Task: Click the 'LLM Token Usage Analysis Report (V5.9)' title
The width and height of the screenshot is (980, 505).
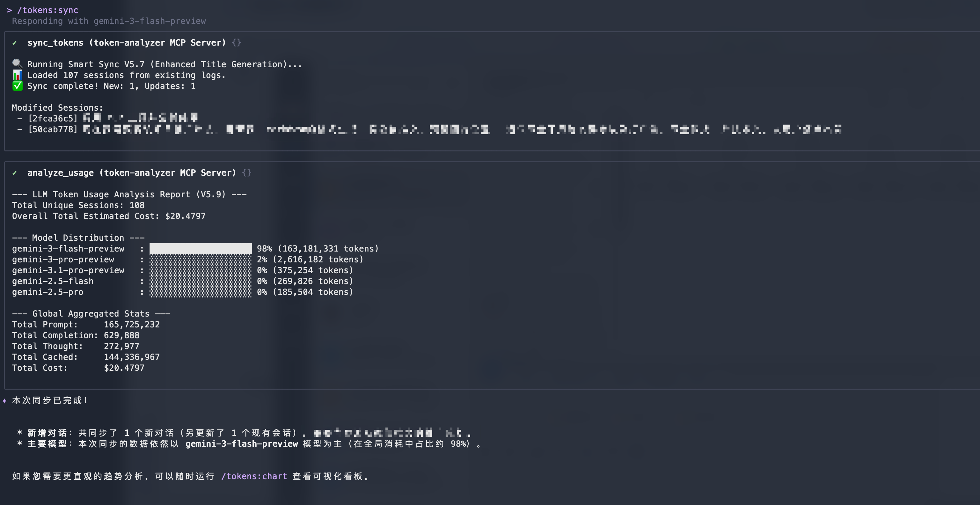Action: click(129, 194)
